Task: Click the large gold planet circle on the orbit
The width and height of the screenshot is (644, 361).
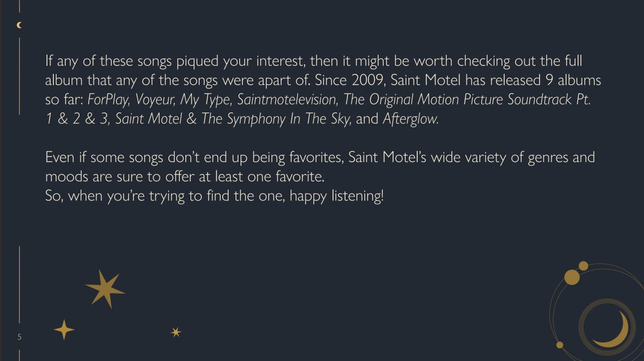Action: click(572, 277)
